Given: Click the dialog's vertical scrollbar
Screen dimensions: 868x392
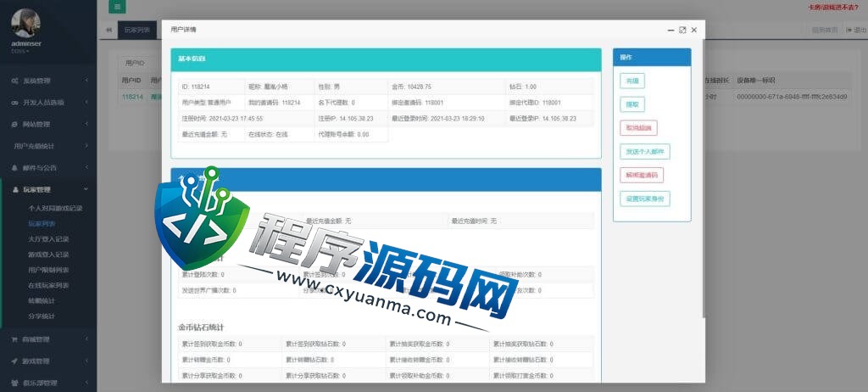Looking at the screenshot, I should click(x=703, y=177).
